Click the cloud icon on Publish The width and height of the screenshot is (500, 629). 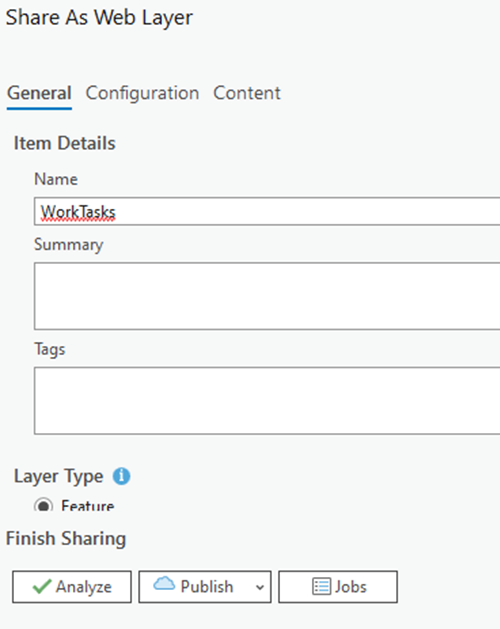tap(164, 583)
